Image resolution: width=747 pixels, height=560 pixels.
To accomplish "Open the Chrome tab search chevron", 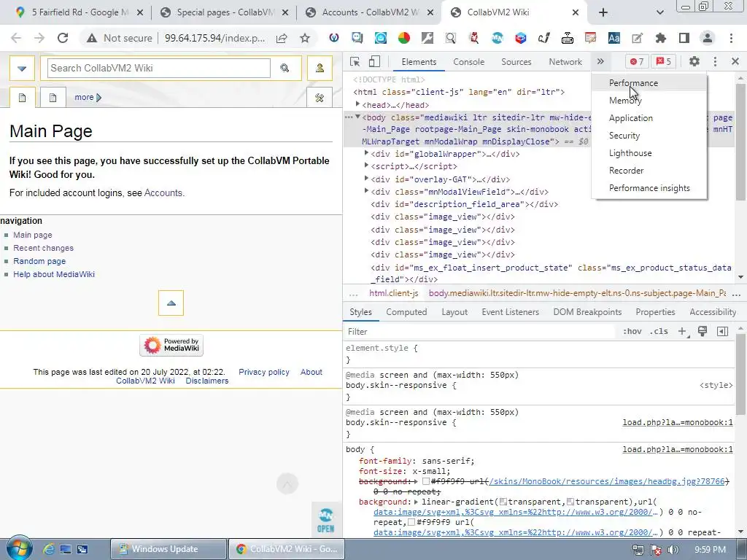I will coord(659,12).
